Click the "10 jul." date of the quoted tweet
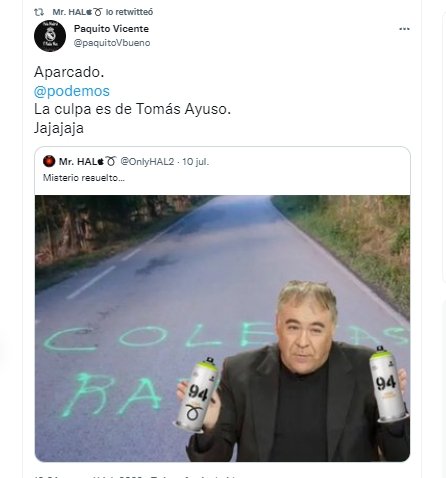 pyautogui.click(x=196, y=162)
